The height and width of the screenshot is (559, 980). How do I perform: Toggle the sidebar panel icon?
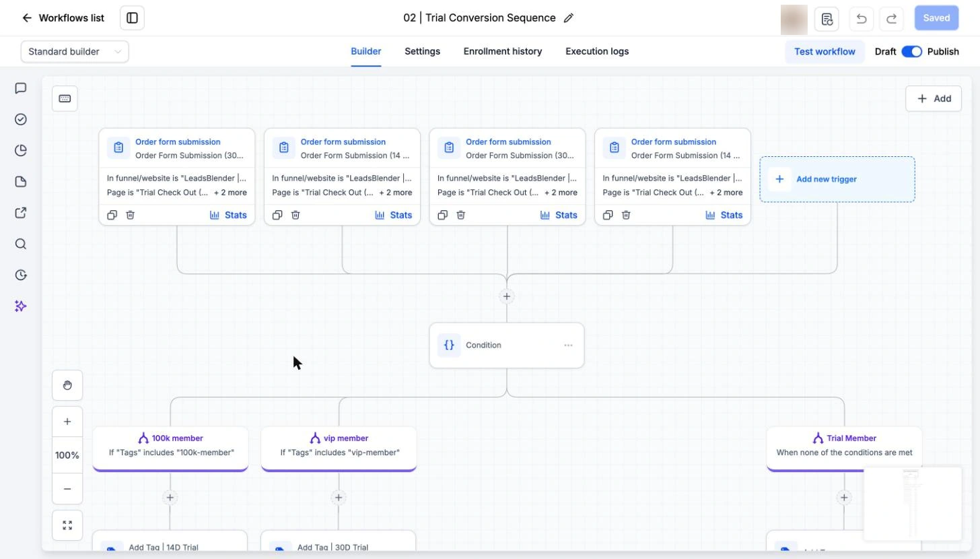(x=132, y=18)
